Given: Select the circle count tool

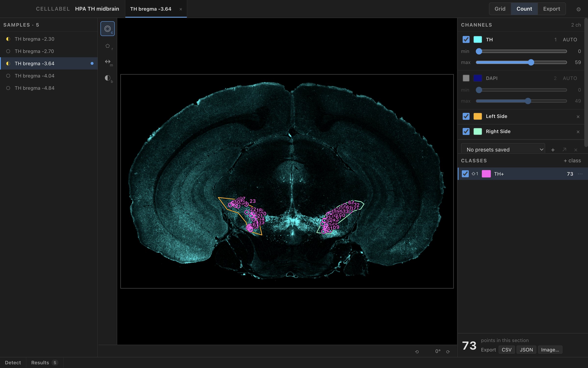Looking at the screenshot, I should click(x=108, y=29).
